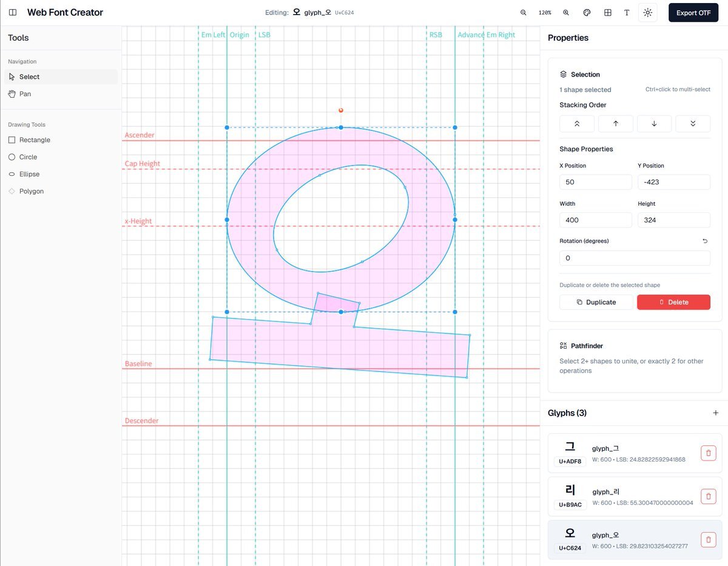Click the U+B9AC unicode badge

click(x=570, y=505)
